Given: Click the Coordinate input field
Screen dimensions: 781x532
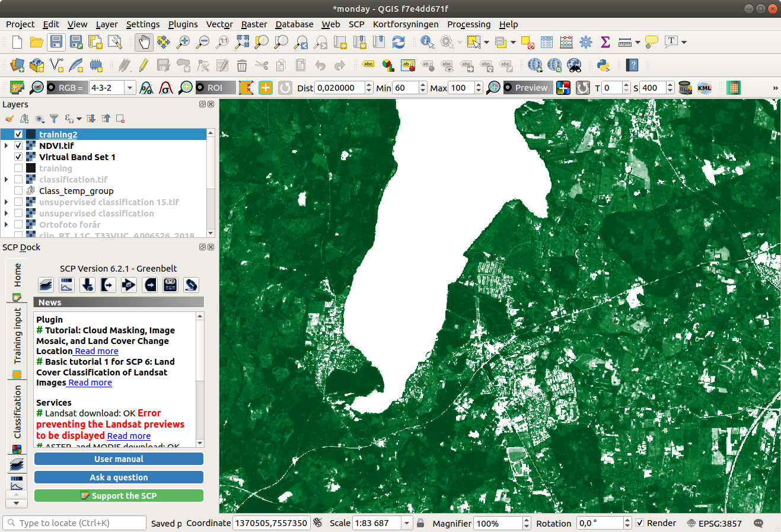Looking at the screenshot, I should tap(272, 523).
